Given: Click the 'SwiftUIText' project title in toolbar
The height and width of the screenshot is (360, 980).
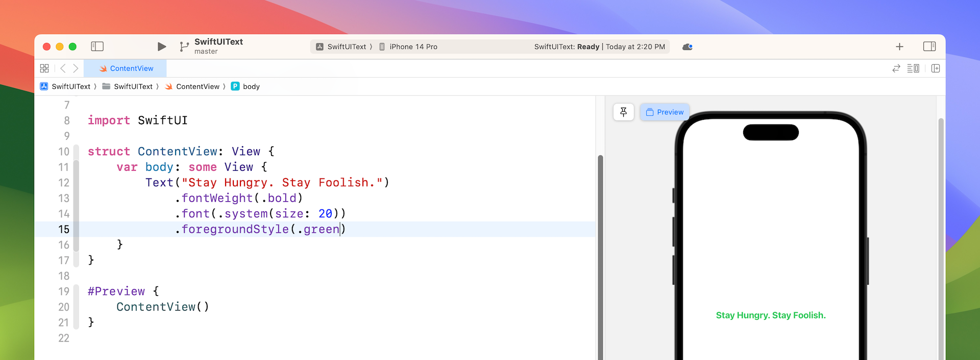Looking at the screenshot, I should (x=218, y=42).
